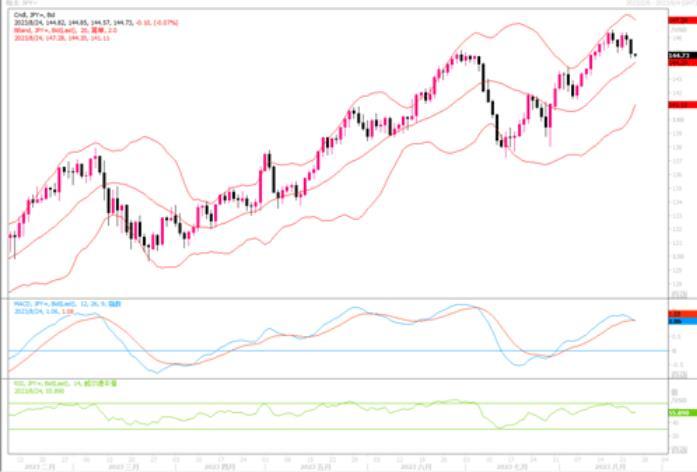Click the latest candlestick at the right edge
This screenshot has width=697, height=472.
tap(635, 55)
